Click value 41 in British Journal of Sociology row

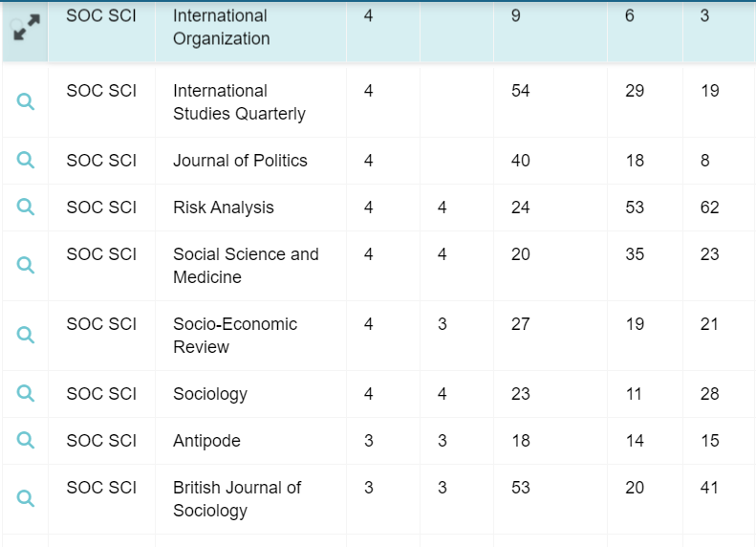click(x=709, y=488)
